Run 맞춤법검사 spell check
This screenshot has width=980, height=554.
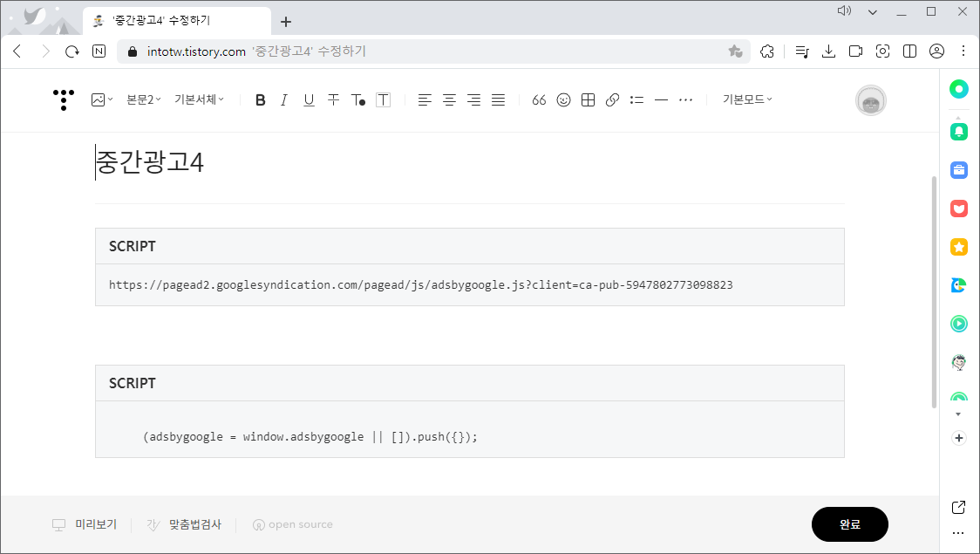pyautogui.click(x=184, y=524)
